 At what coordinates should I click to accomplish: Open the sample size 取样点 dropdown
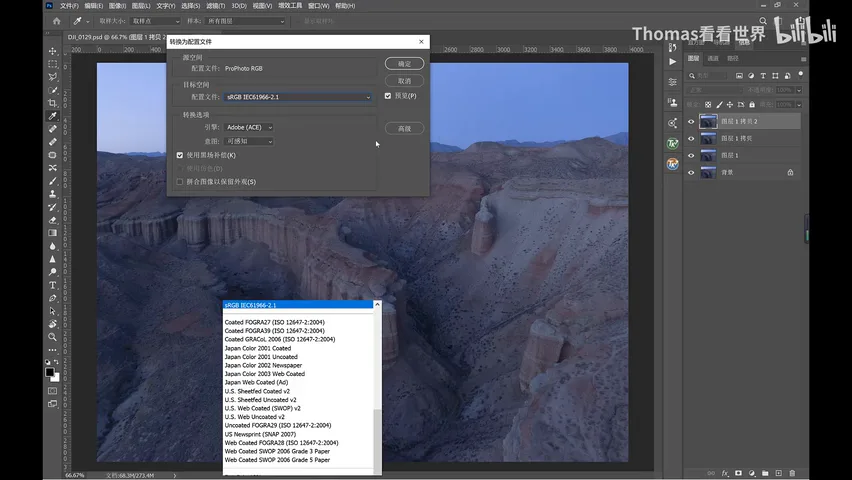[x=155, y=21]
